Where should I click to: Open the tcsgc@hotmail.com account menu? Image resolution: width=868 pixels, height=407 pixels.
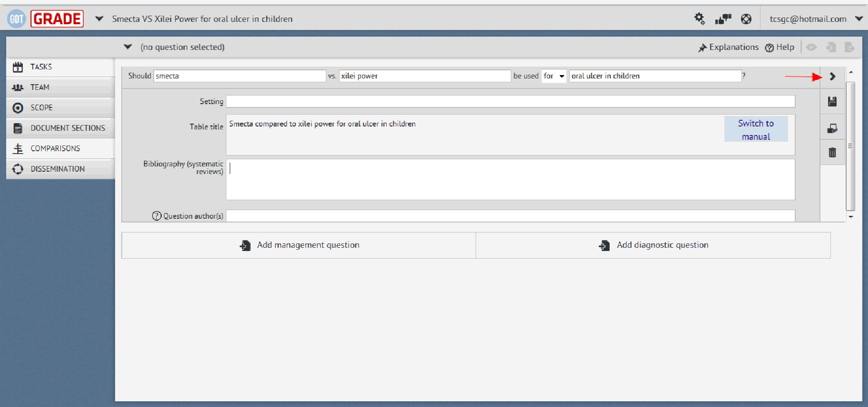[816, 19]
